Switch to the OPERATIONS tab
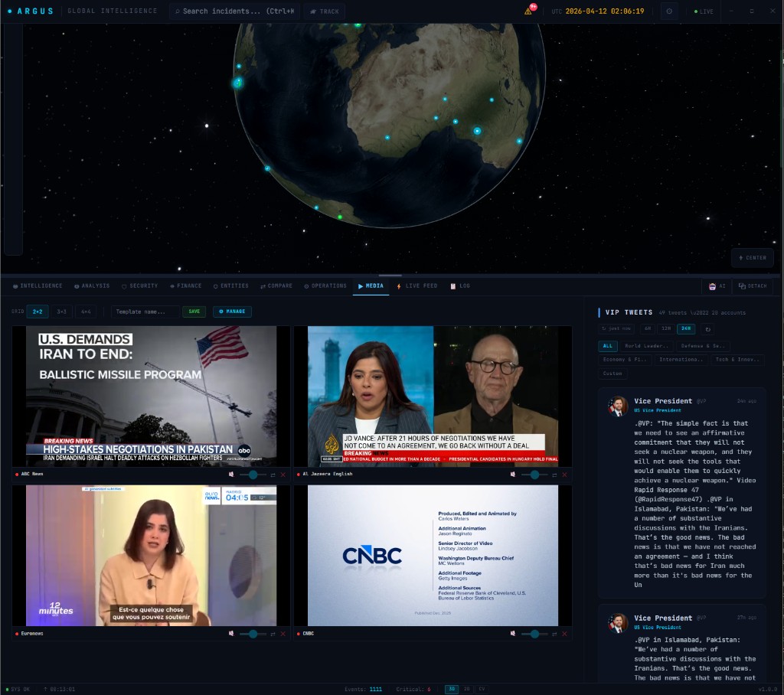This screenshot has height=695, width=784. tap(325, 286)
